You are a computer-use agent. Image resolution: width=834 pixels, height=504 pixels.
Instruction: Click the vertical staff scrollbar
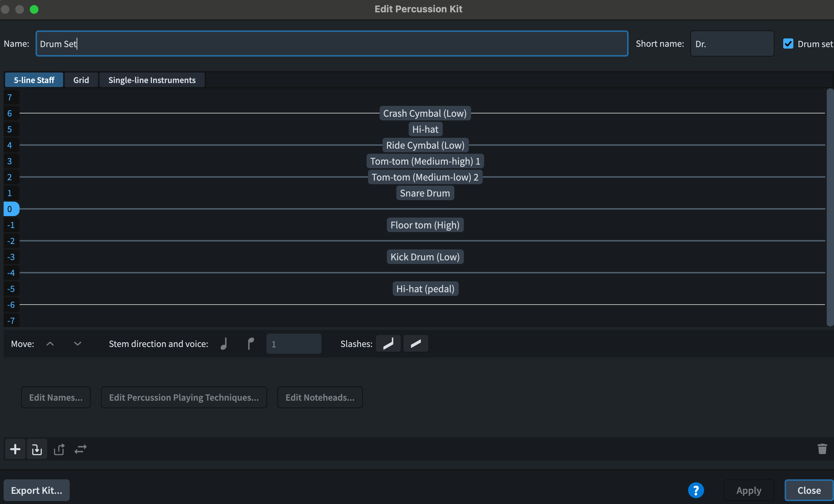point(830,207)
